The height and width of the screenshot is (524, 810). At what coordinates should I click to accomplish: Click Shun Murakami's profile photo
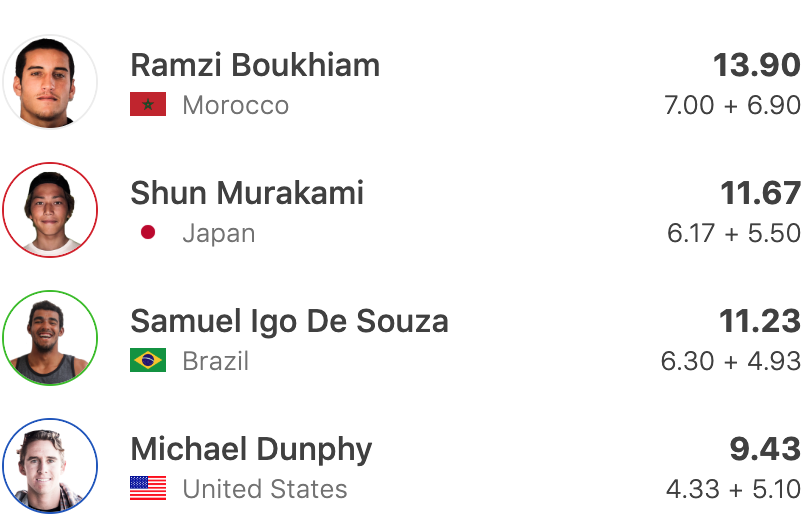[x=50, y=210]
